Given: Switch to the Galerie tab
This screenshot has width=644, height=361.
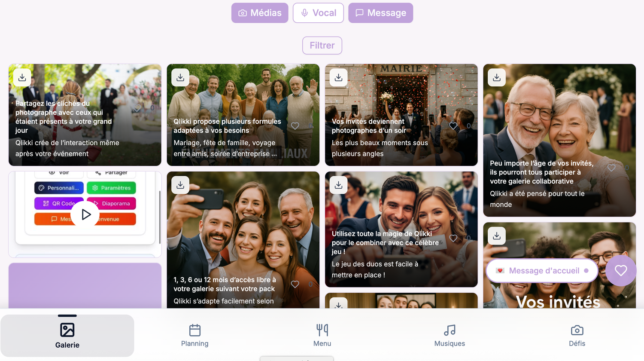Looking at the screenshot, I should pyautogui.click(x=67, y=336).
